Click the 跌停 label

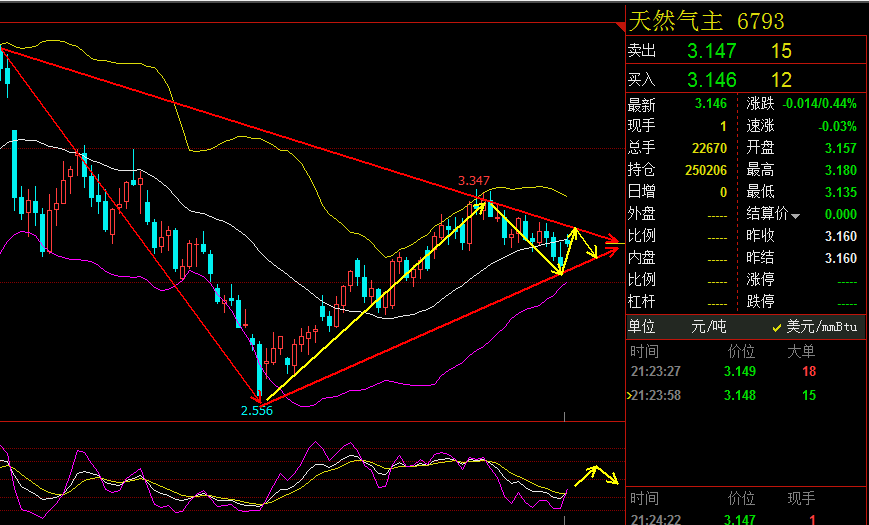click(x=760, y=302)
